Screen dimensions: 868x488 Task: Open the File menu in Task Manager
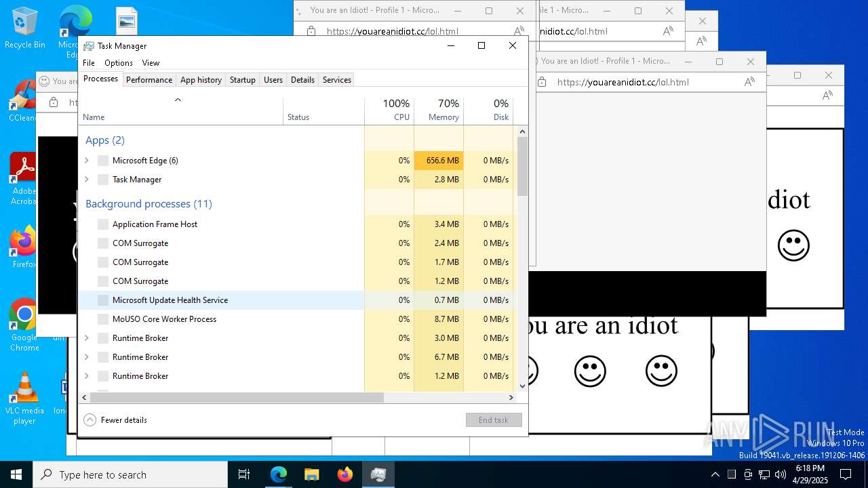click(89, 63)
